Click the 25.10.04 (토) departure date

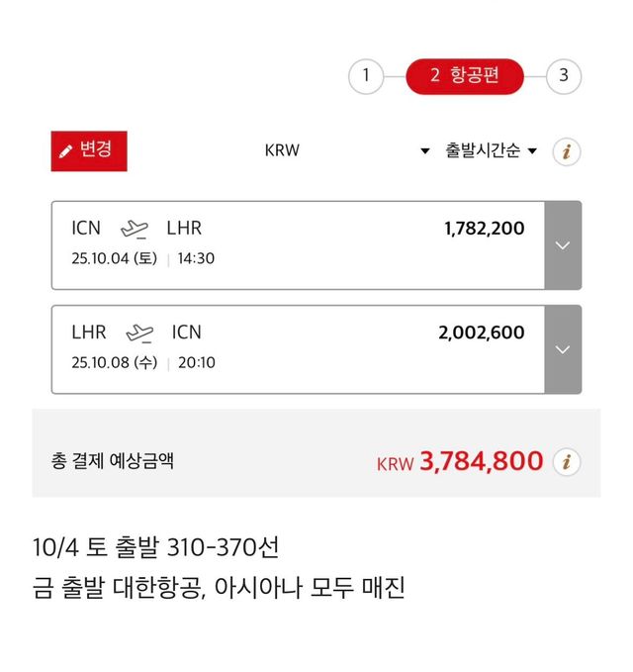tap(115, 259)
